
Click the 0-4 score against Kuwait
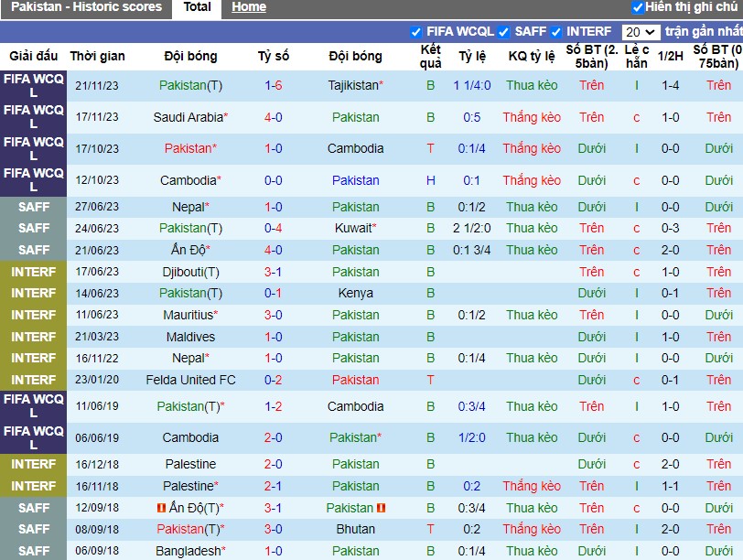(274, 229)
